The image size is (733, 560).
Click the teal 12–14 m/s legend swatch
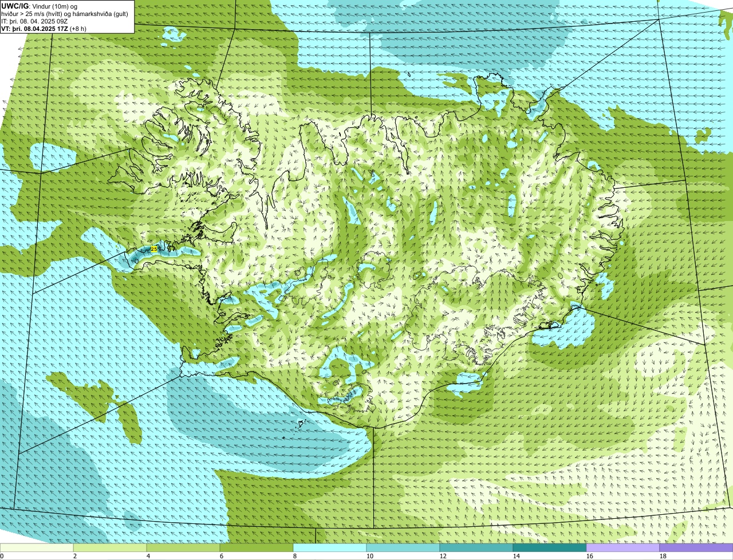(x=476, y=548)
